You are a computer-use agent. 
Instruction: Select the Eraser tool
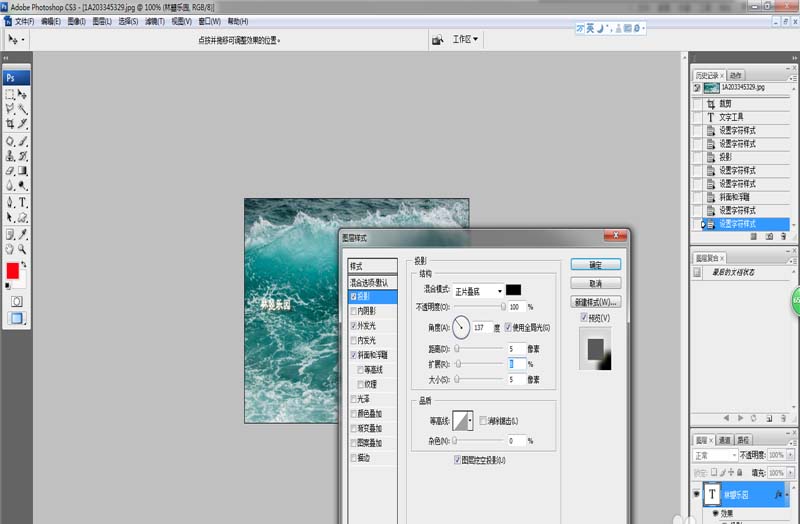10,171
